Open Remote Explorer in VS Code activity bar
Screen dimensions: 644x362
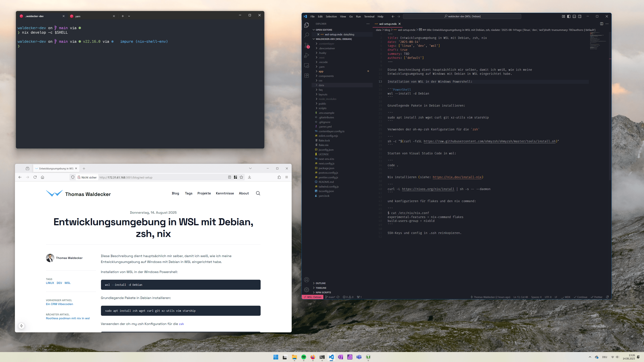[x=307, y=66]
